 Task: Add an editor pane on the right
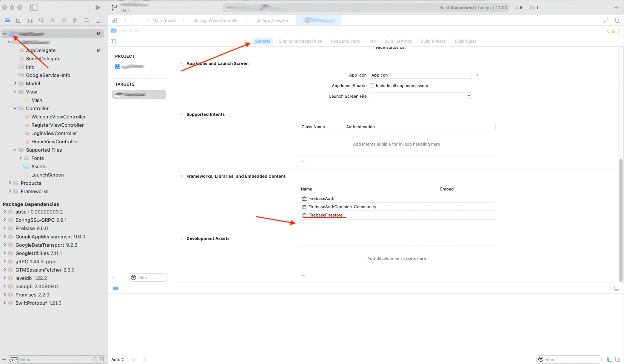[x=618, y=20]
